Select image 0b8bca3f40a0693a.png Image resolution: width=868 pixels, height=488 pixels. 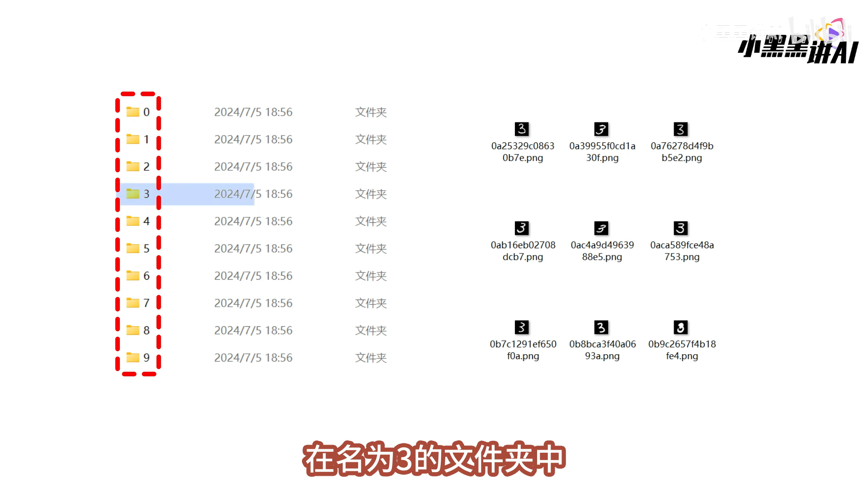click(x=601, y=327)
